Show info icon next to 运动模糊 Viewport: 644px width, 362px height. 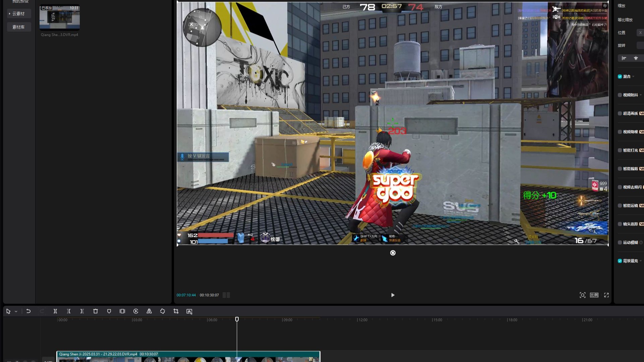pyautogui.click(x=641, y=242)
